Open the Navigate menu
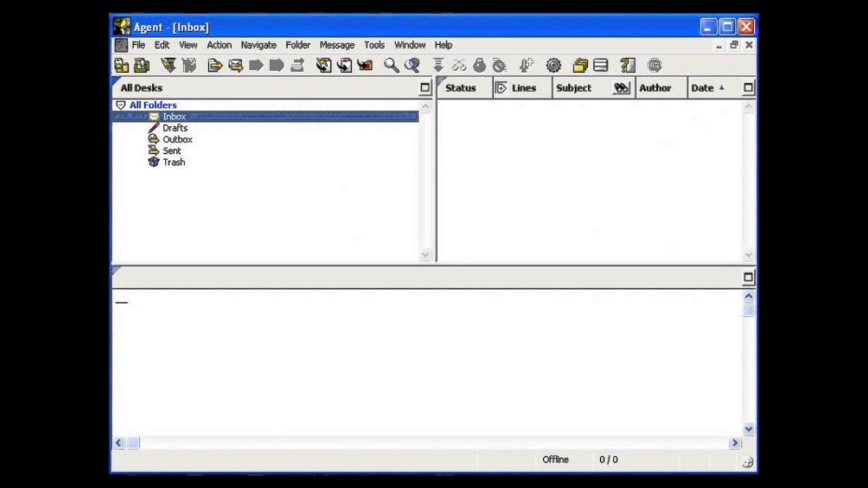The width and height of the screenshot is (868, 488). (x=258, y=45)
